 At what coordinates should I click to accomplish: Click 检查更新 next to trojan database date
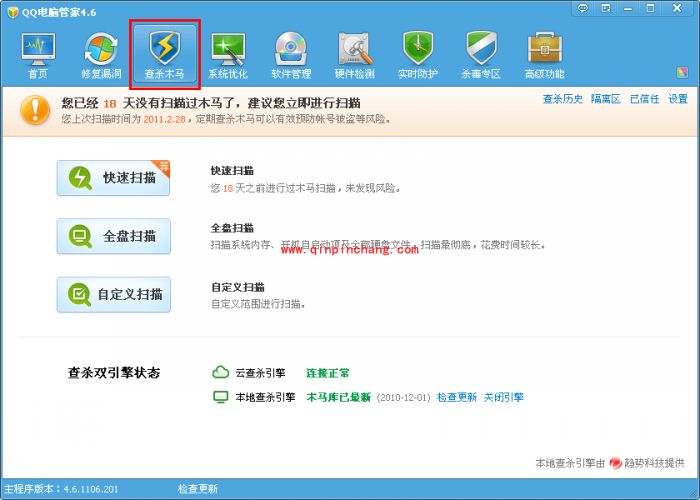coord(457,397)
